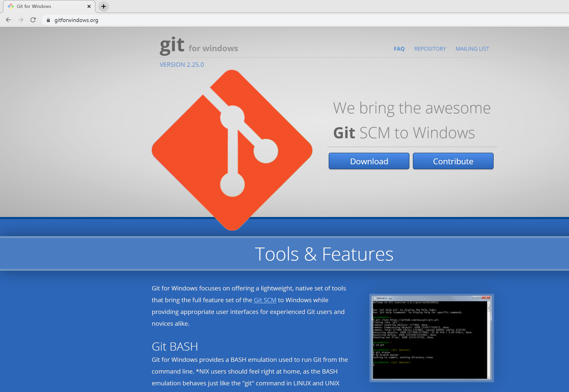The width and height of the screenshot is (569, 392).
Task: Open the REPOSITORY navigation link
Action: pos(430,49)
